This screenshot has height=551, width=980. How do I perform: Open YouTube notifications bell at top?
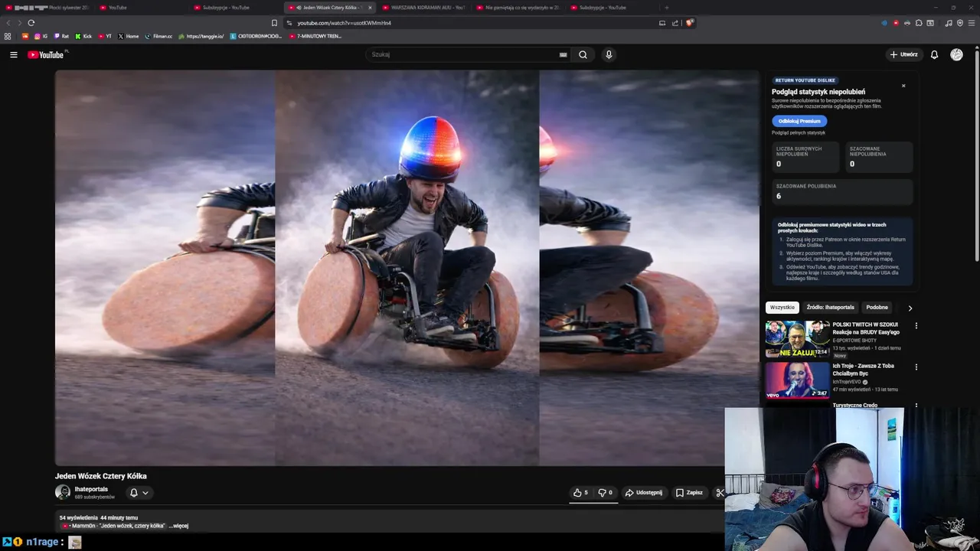tap(934, 54)
